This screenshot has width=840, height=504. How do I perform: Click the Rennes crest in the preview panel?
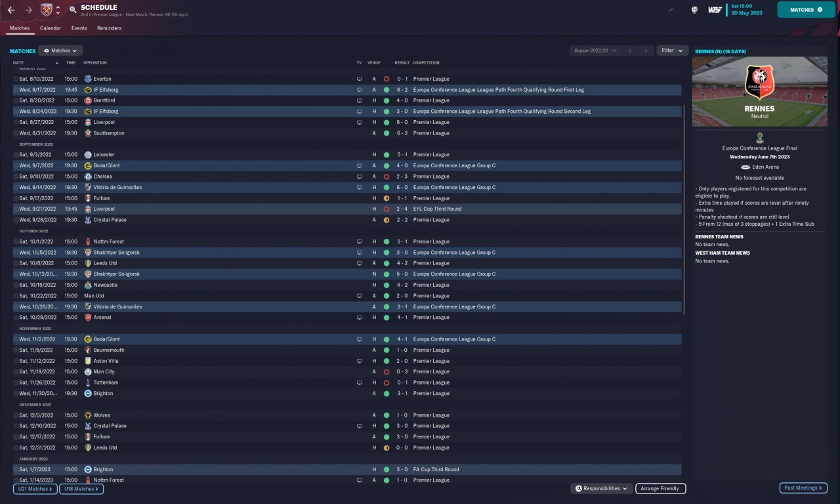click(759, 83)
